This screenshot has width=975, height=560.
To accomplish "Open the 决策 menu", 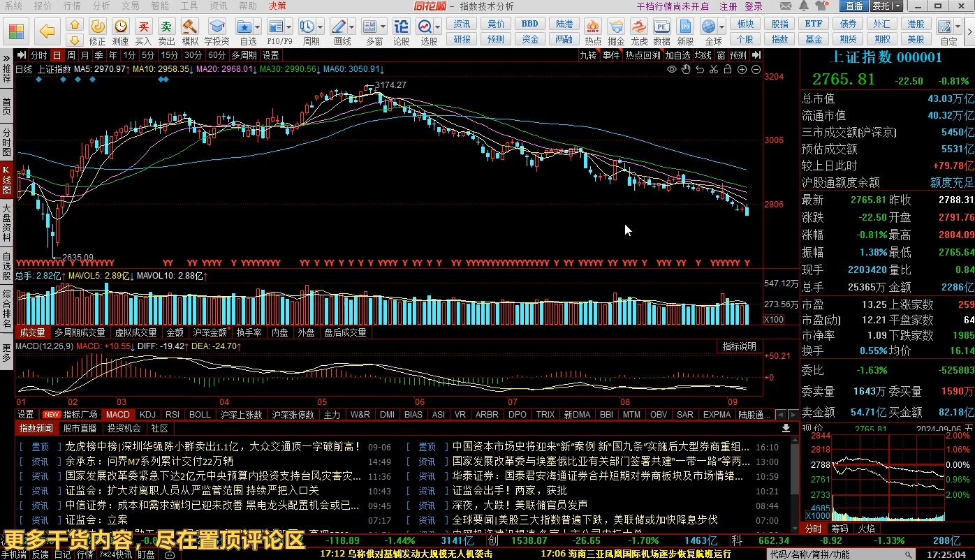I will (x=277, y=6).
